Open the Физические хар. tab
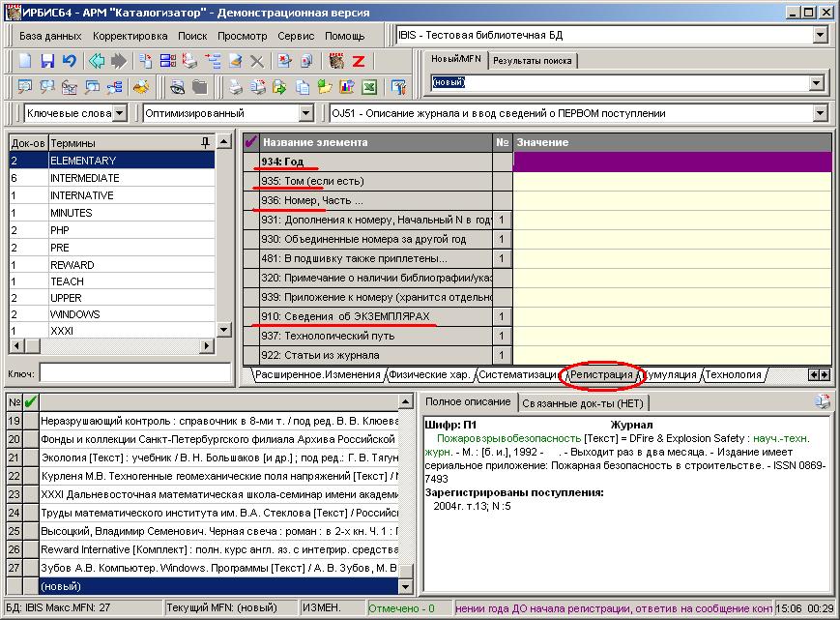 [429, 374]
